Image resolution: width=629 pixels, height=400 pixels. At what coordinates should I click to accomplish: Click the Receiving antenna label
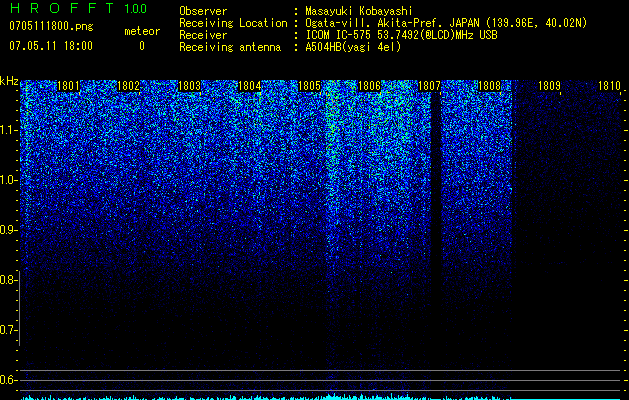tap(230, 47)
